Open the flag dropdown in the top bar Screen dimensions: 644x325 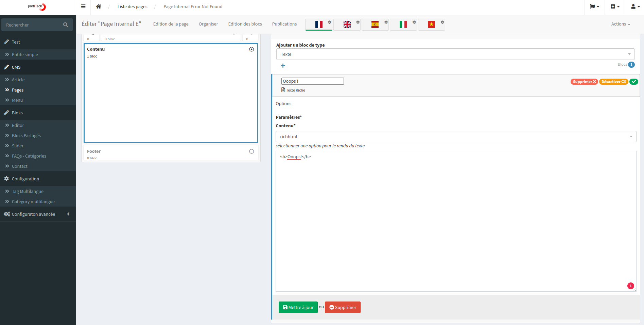(594, 6)
